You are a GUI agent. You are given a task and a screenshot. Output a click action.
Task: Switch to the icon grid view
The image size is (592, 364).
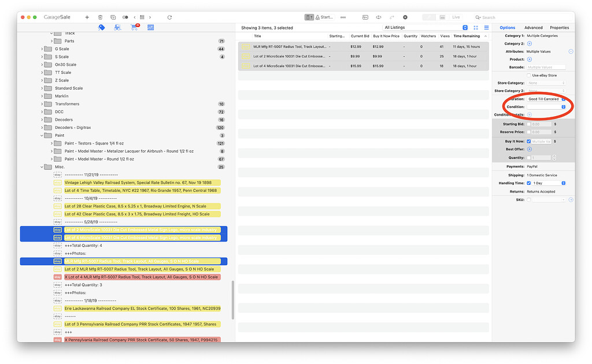pyautogui.click(x=476, y=28)
